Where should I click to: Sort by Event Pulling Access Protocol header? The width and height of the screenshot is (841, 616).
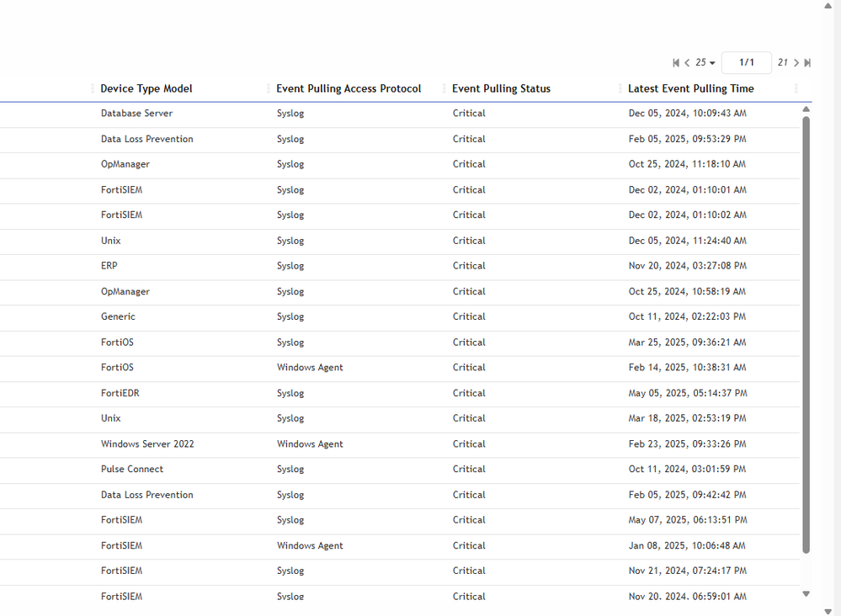[x=349, y=89]
